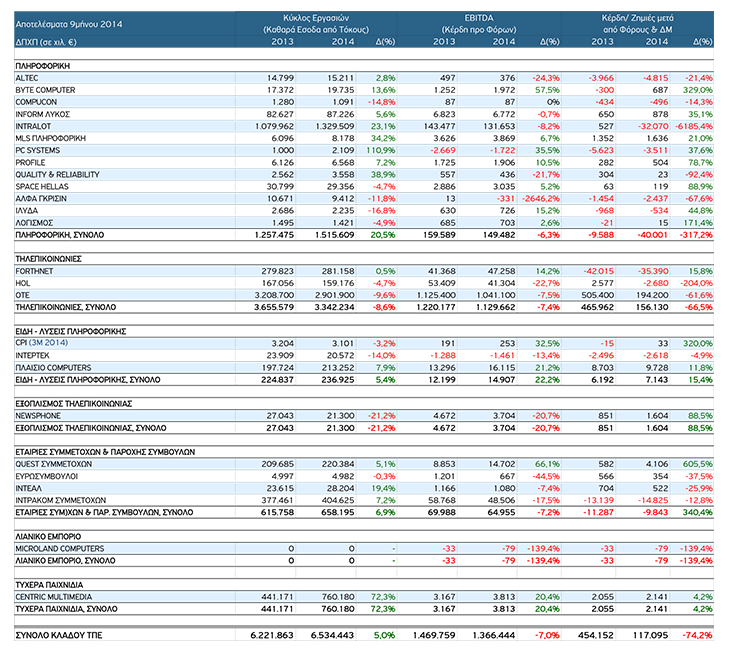Click the BYTE COMPUTER row label
The height and width of the screenshot is (651, 731).
(x=45, y=90)
